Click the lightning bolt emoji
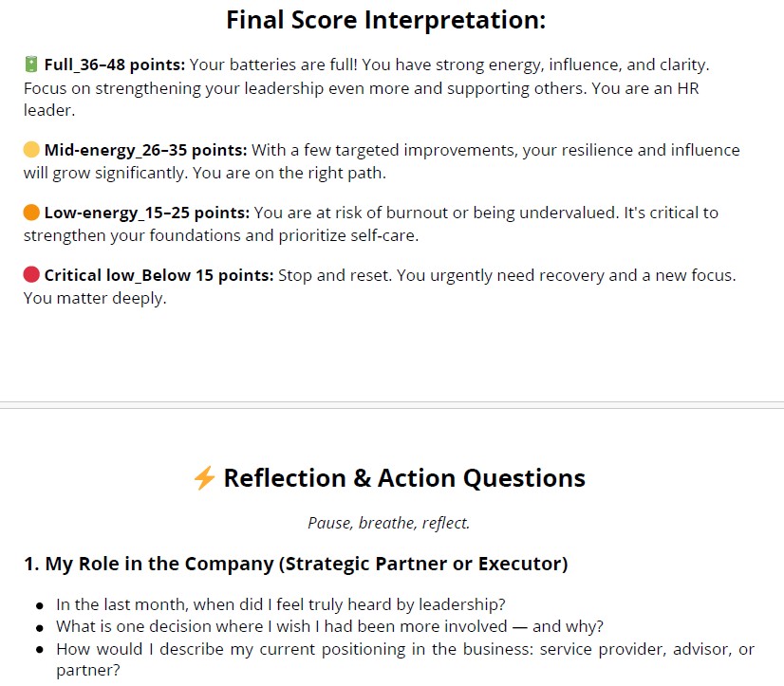Screen dimensions: 784x686 pos(204,478)
